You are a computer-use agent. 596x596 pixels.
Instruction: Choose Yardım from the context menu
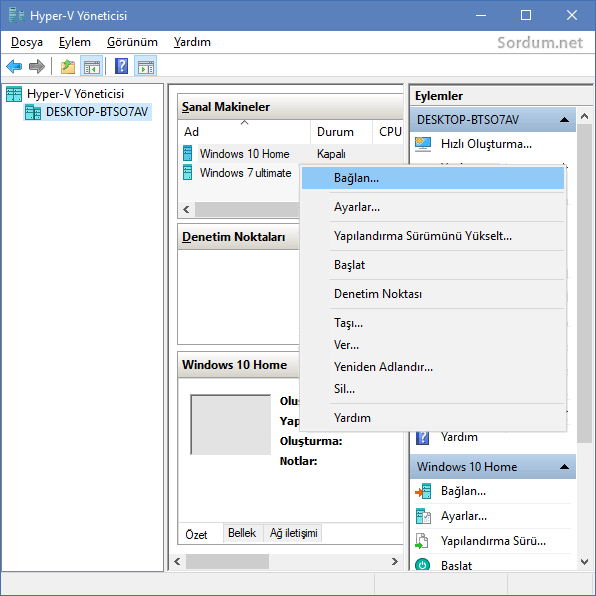(x=433, y=418)
